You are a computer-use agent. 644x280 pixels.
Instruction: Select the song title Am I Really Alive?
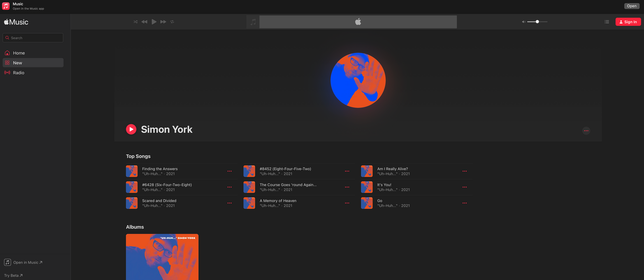pos(393,169)
